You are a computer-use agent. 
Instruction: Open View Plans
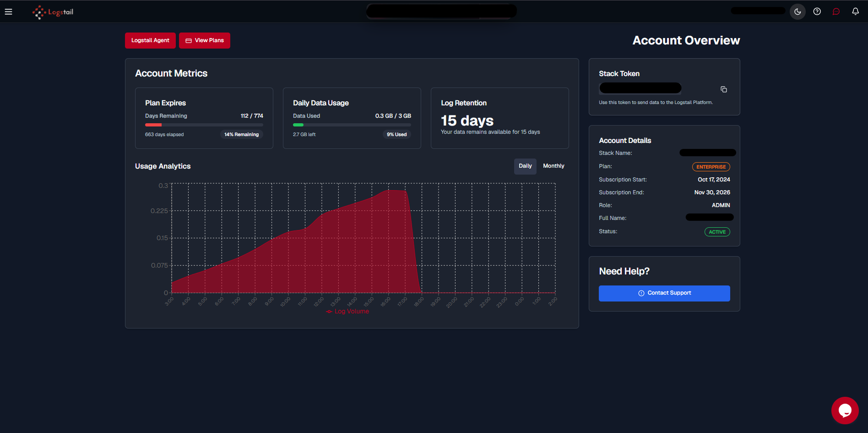(205, 40)
